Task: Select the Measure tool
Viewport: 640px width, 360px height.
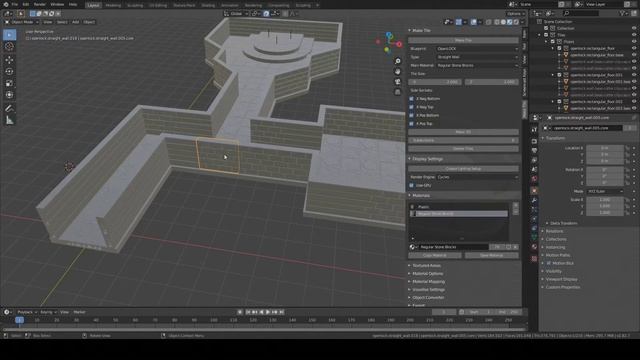Action: pyautogui.click(x=9, y=120)
